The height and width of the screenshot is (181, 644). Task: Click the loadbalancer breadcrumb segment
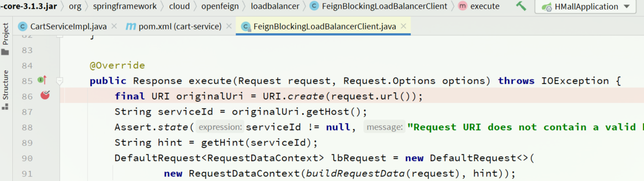[275, 6]
